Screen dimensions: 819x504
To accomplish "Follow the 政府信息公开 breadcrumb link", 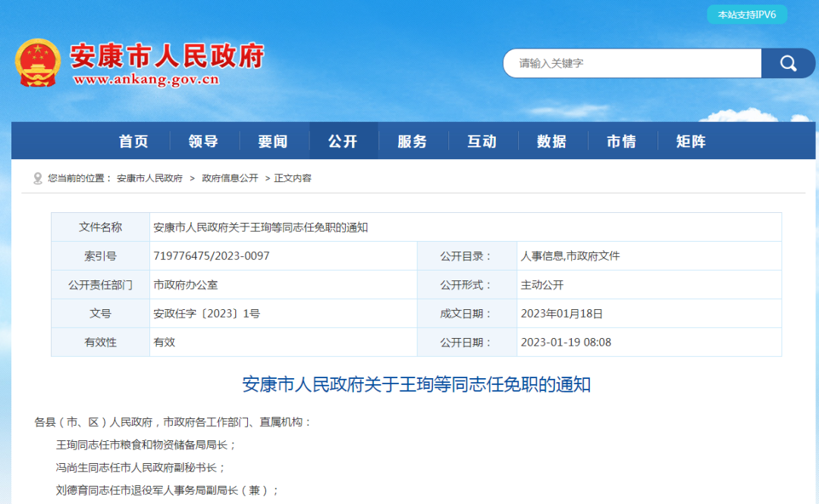I will pyautogui.click(x=230, y=178).
